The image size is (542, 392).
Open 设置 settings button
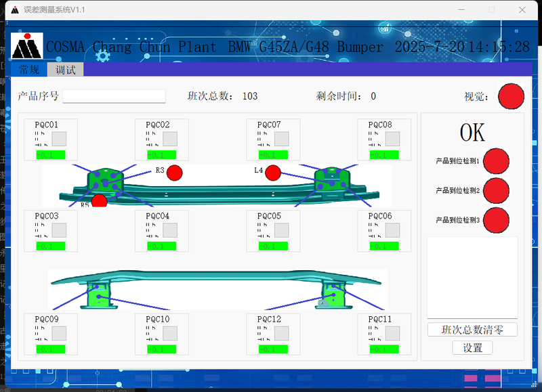tap(472, 348)
